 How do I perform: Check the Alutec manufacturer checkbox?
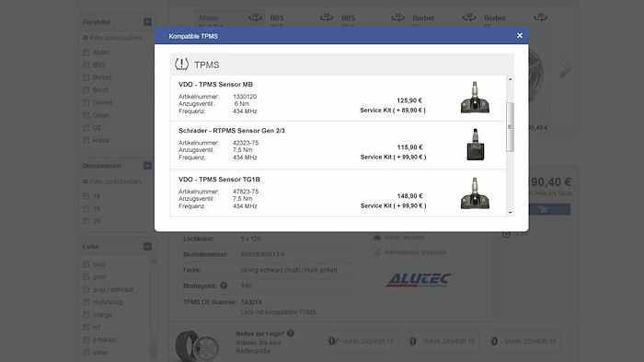[x=86, y=53]
